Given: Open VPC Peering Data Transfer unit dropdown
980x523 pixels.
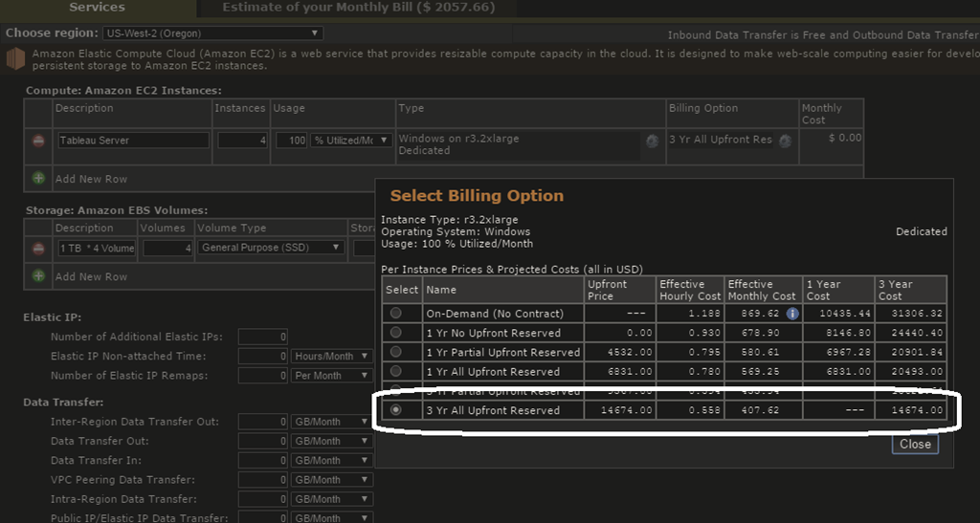Looking at the screenshot, I should (x=332, y=480).
